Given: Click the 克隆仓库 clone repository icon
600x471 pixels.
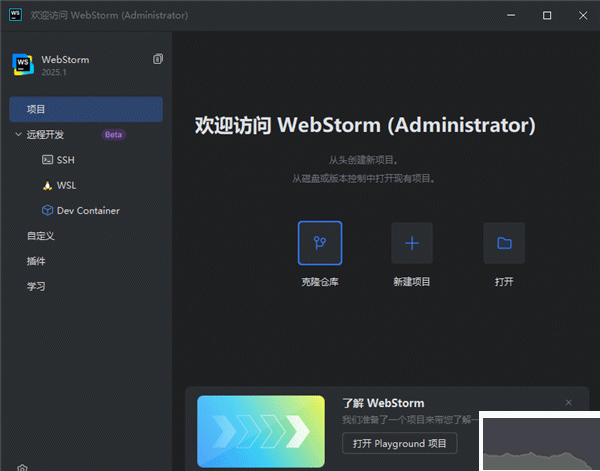Looking at the screenshot, I should (x=320, y=243).
